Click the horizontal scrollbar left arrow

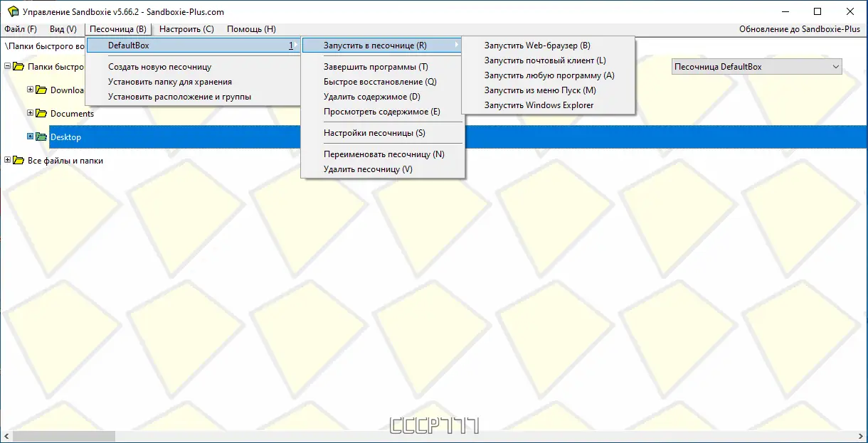(6, 436)
